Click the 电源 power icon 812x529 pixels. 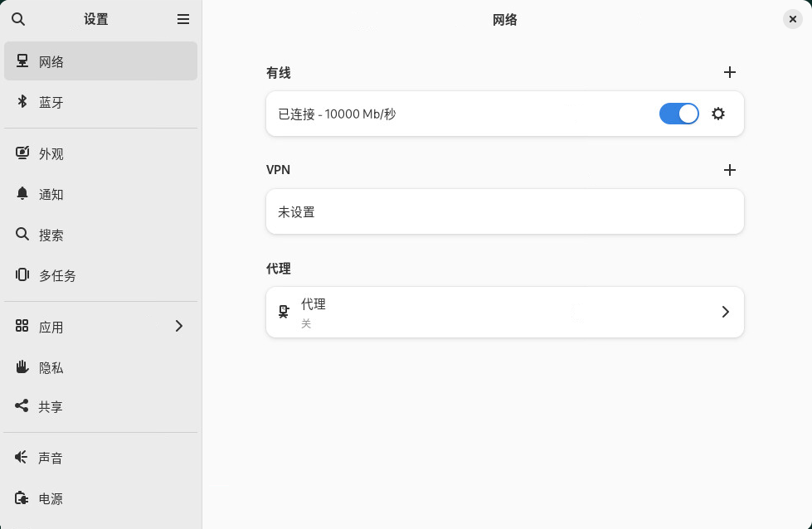click(22, 499)
